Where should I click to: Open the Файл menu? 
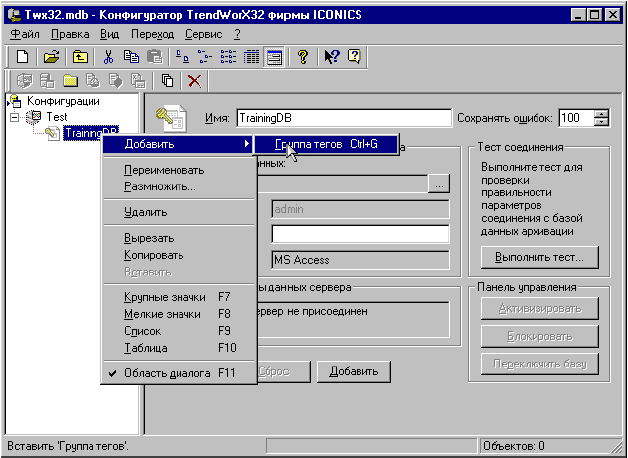tap(24, 34)
